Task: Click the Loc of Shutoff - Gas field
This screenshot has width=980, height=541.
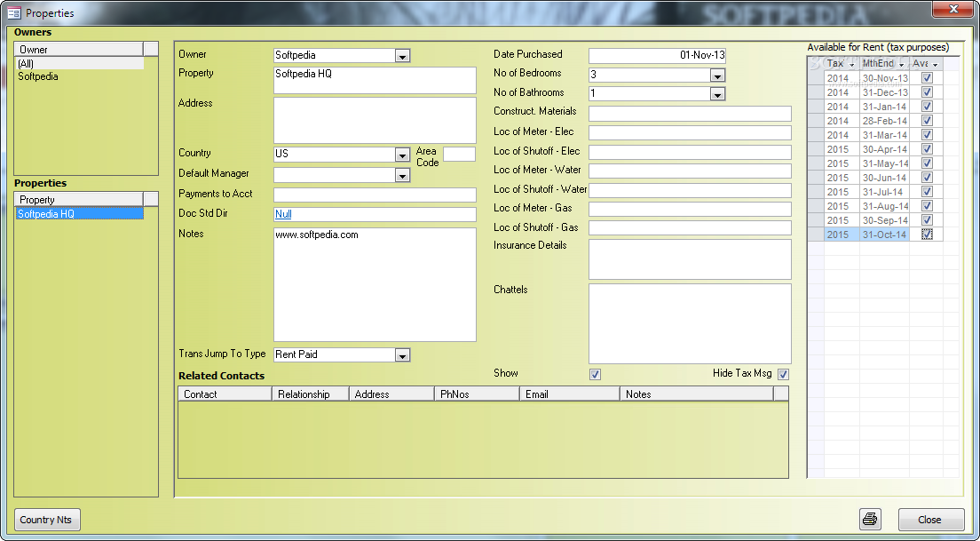Action: click(x=690, y=227)
